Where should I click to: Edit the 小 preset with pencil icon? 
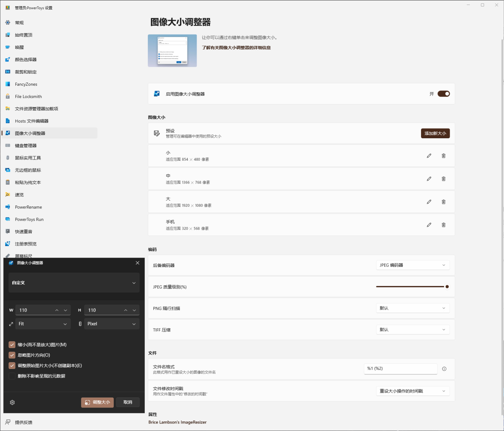click(429, 156)
